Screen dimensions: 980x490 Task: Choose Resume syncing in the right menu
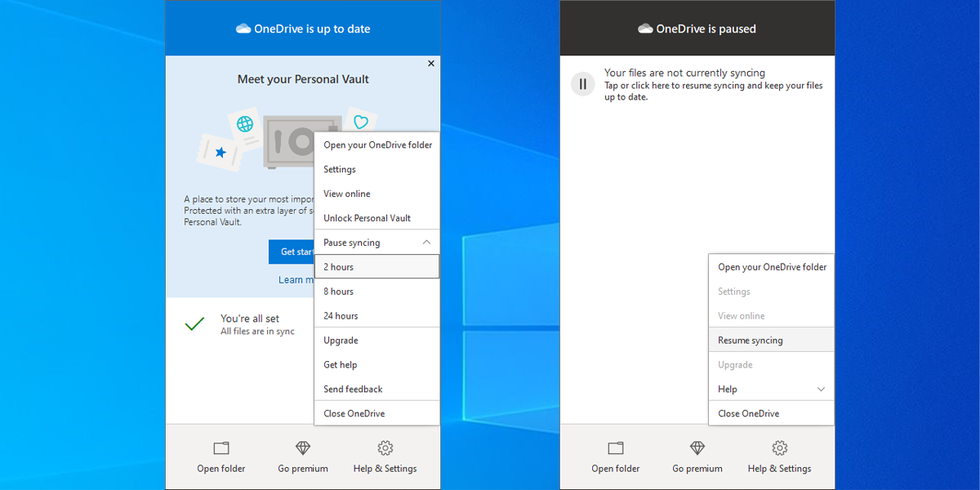(x=772, y=341)
